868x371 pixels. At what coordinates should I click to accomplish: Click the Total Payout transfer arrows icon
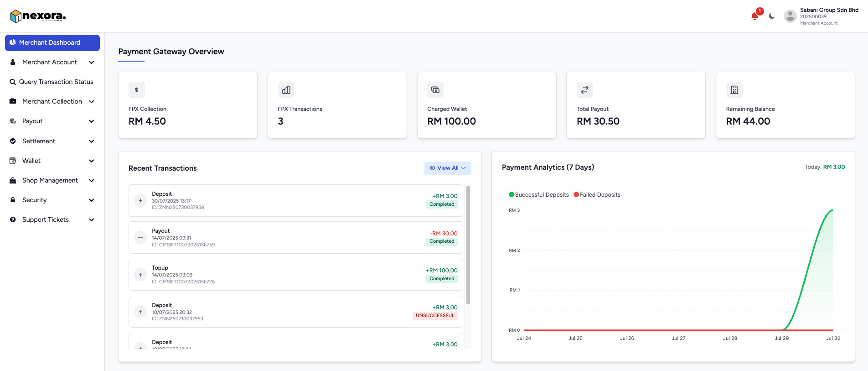pyautogui.click(x=584, y=90)
